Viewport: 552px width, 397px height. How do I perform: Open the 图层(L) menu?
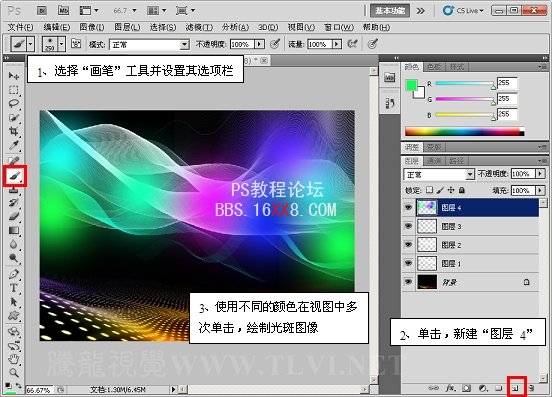pyautogui.click(x=127, y=27)
